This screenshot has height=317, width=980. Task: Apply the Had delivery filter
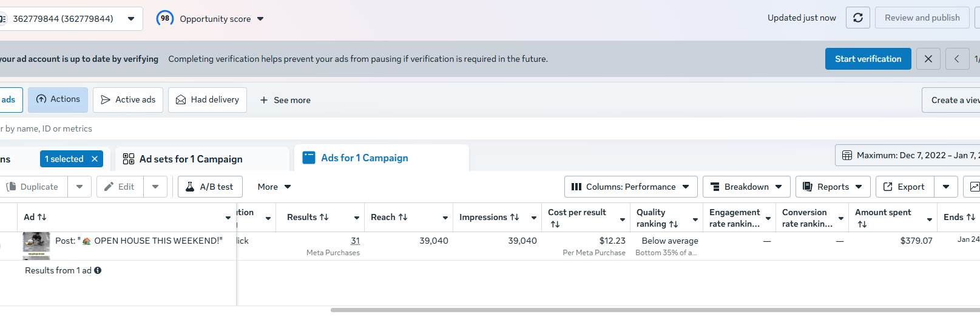point(208,100)
